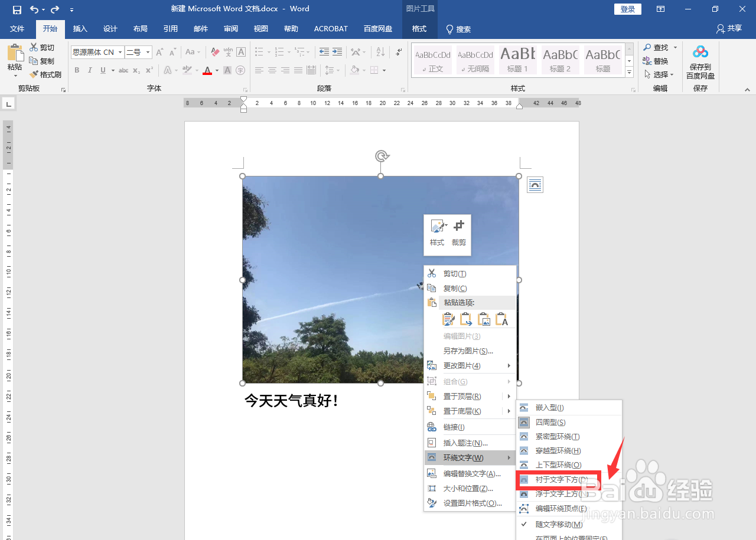Clear all formatting with eraser icon
Viewport: 756px width, 540px height.
pos(215,52)
